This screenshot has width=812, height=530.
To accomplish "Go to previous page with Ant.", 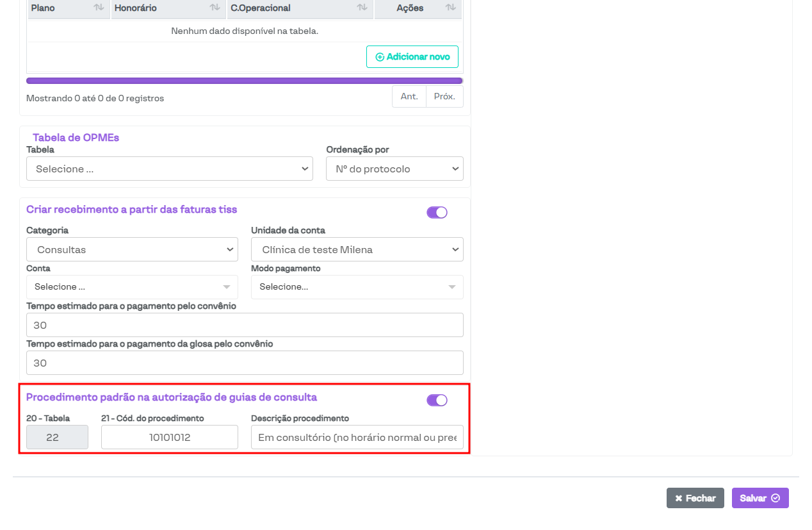I will coord(409,96).
